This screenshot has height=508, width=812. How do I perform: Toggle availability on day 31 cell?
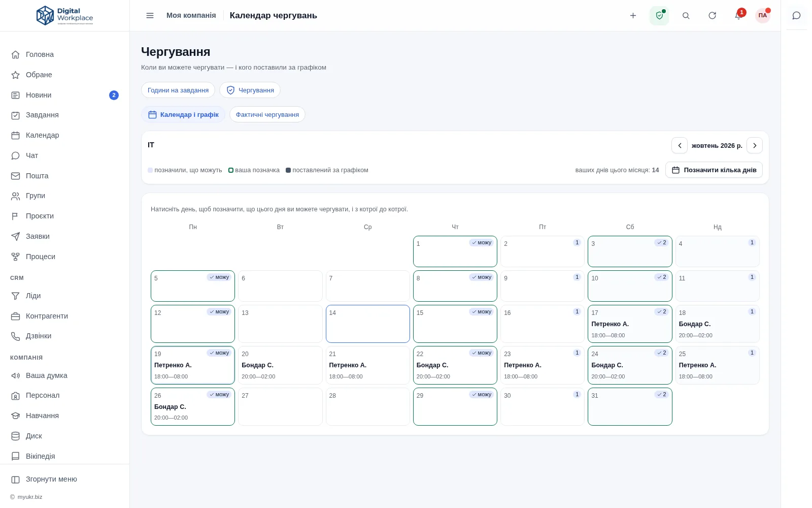[630, 406]
